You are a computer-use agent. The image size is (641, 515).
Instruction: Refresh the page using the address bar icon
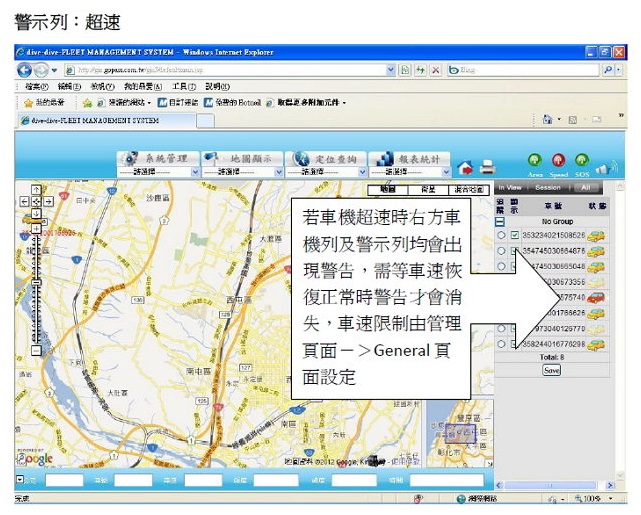420,70
